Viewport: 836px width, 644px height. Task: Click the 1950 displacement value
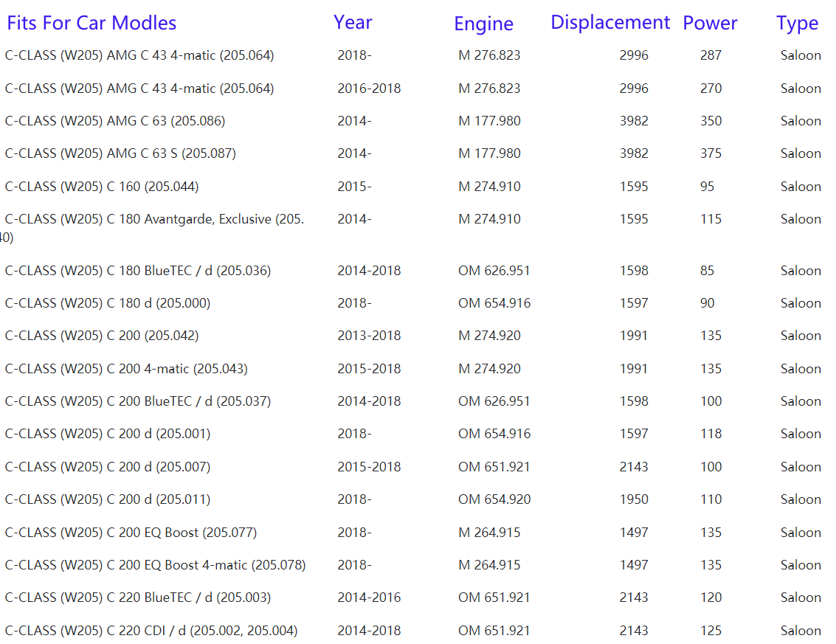click(634, 499)
